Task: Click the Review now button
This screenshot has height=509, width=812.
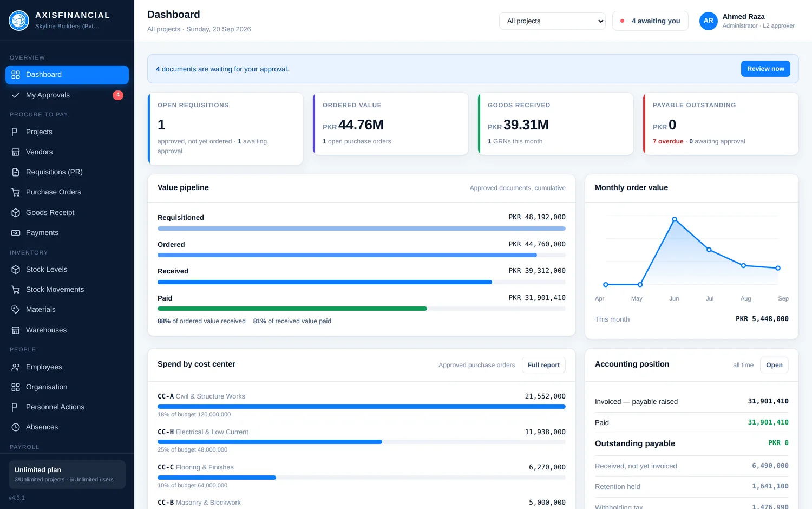Action: pos(765,69)
